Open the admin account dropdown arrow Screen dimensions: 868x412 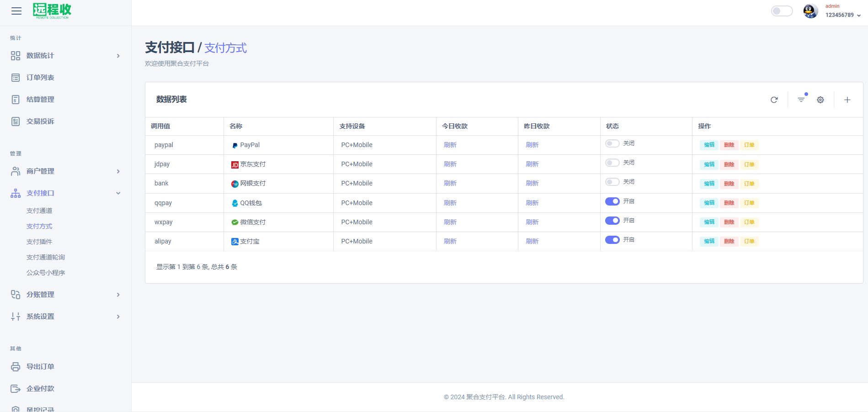tap(859, 16)
